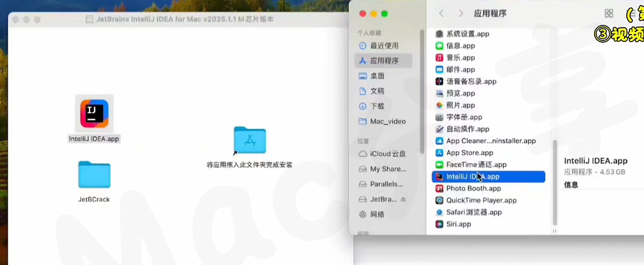Click the QuickTime Player.app name text
The image size is (644, 265).
coord(481,201)
